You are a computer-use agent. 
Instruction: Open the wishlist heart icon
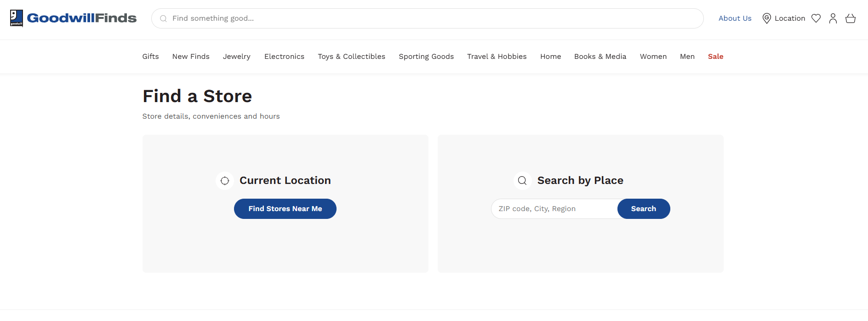tap(816, 18)
